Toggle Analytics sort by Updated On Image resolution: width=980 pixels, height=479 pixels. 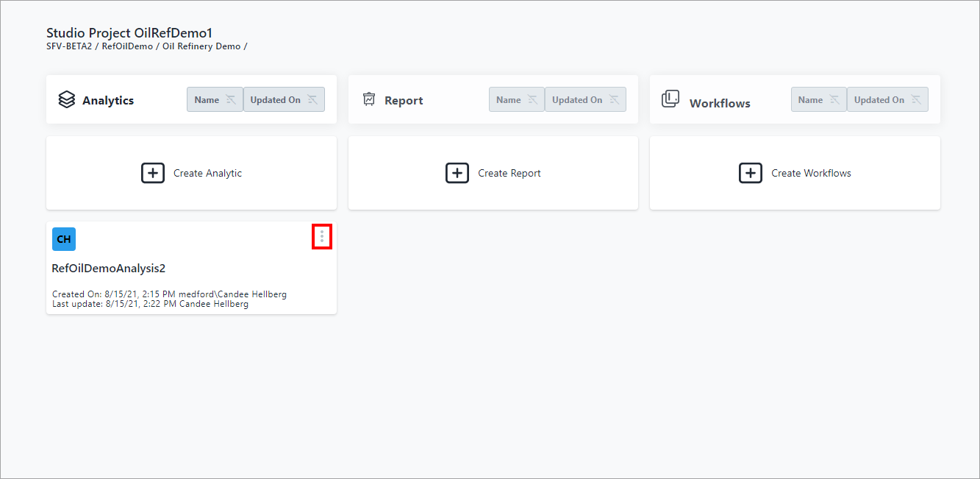click(x=284, y=100)
